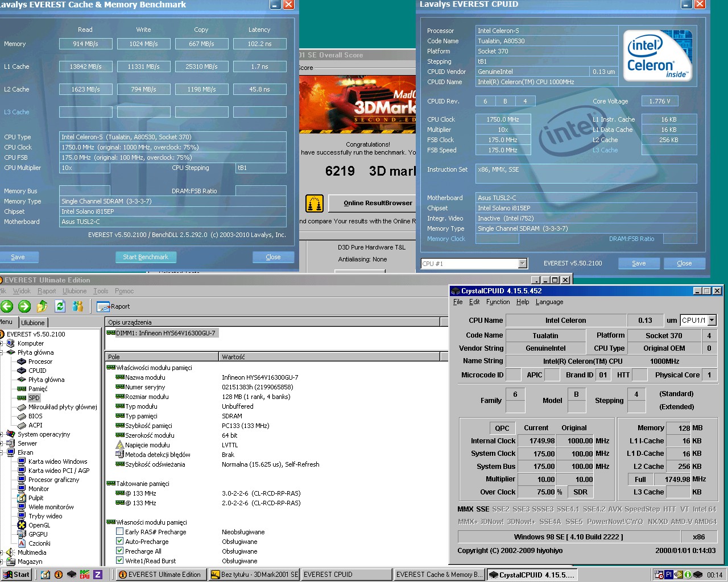728x582 pixels.
Task: Open Pamięć in the tree
Action: [38, 389]
